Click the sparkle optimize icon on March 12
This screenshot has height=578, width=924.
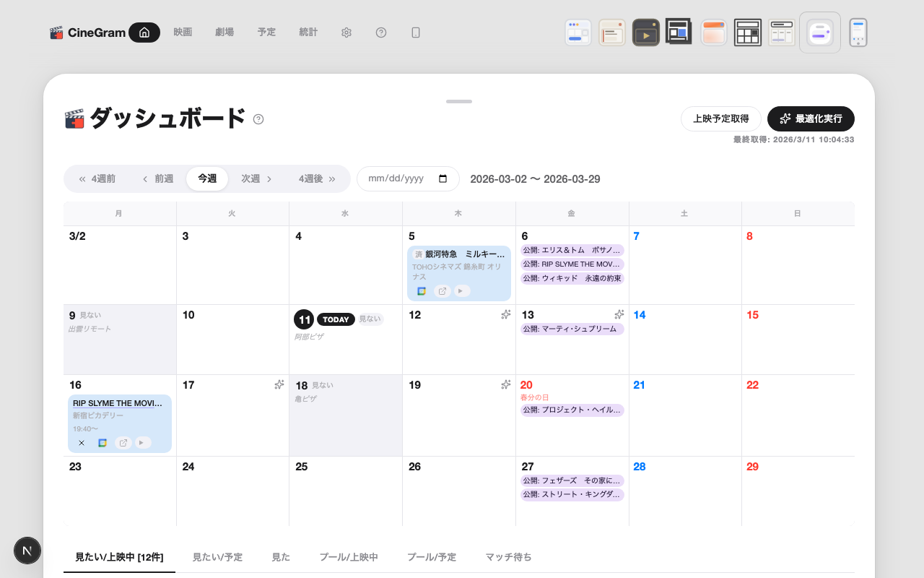(506, 314)
